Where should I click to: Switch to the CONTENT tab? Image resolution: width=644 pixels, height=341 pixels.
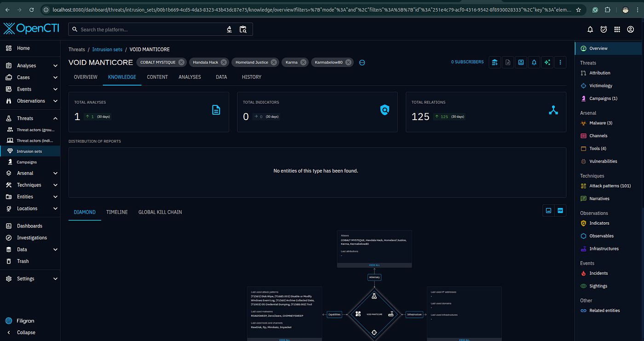(157, 77)
